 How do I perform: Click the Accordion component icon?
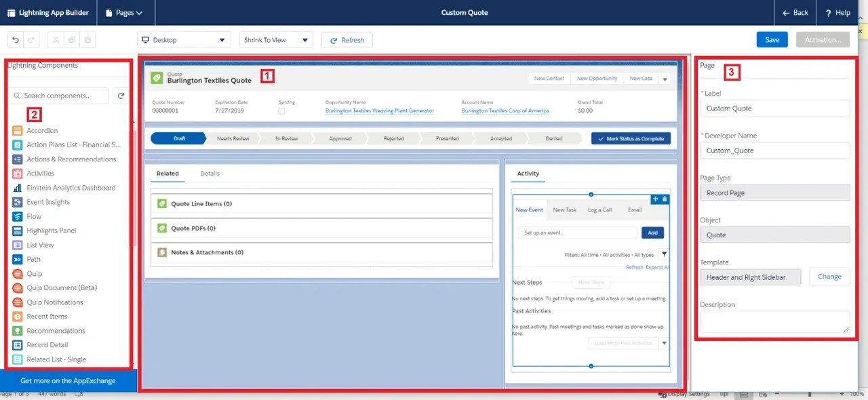click(18, 130)
